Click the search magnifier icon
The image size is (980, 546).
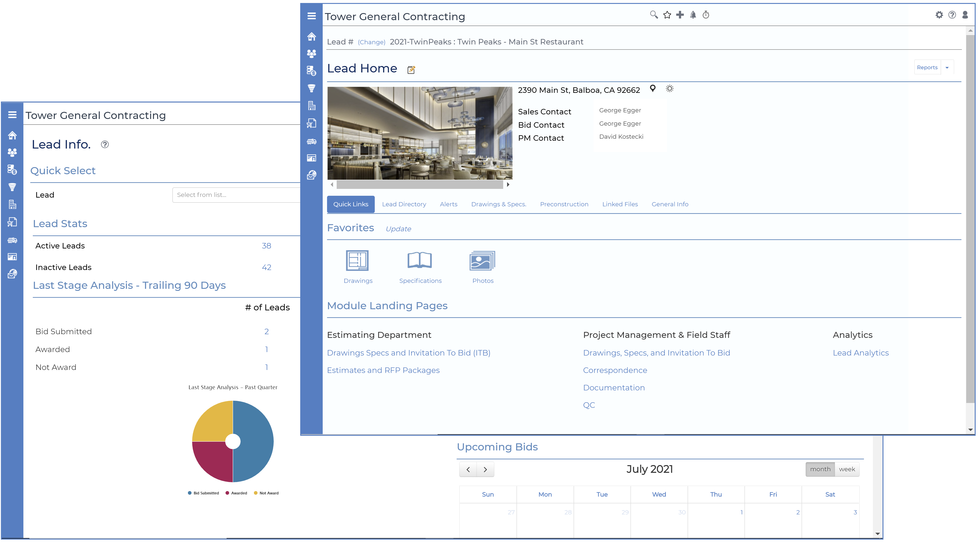(x=654, y=15)
